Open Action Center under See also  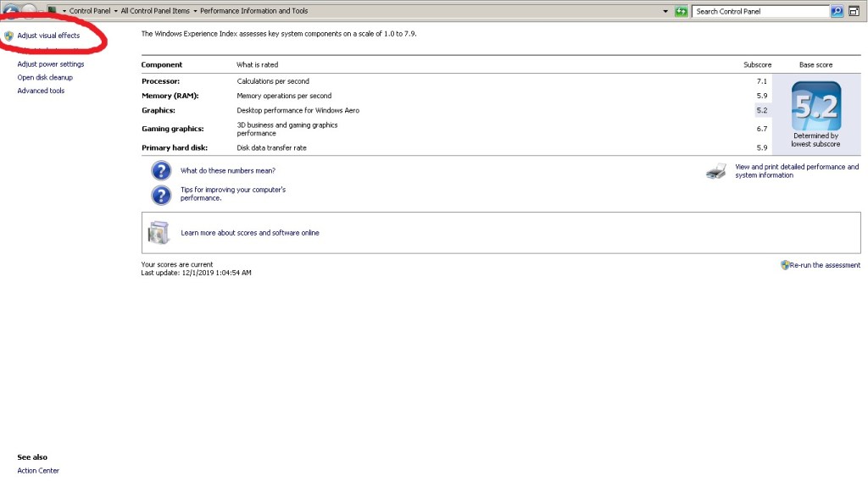[x=38, y=471]
